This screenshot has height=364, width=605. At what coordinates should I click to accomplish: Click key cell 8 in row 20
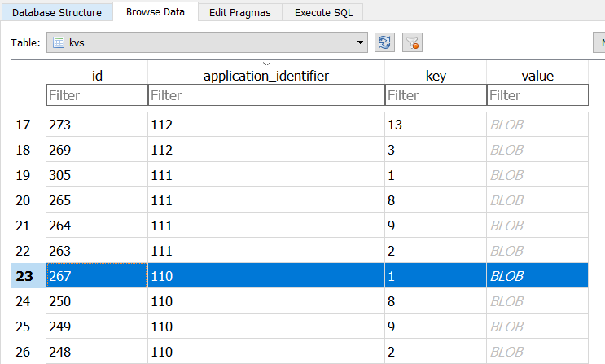(x=436, y=200)
